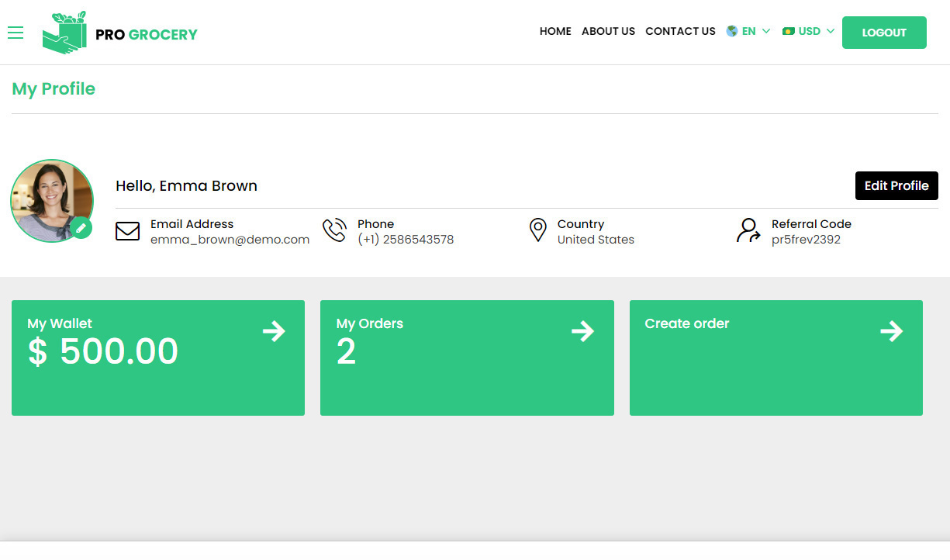Open the EN language dropdown
This screenshot has width=950, height=560.
coord(748,32)
